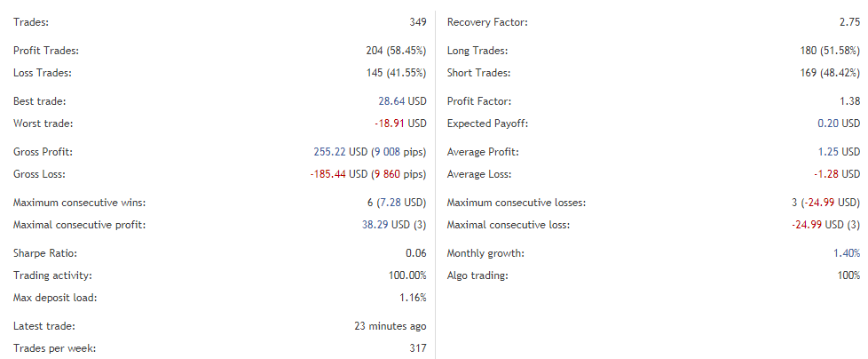Click the Monthly growth value 1.40%

[x=844, y=253]
